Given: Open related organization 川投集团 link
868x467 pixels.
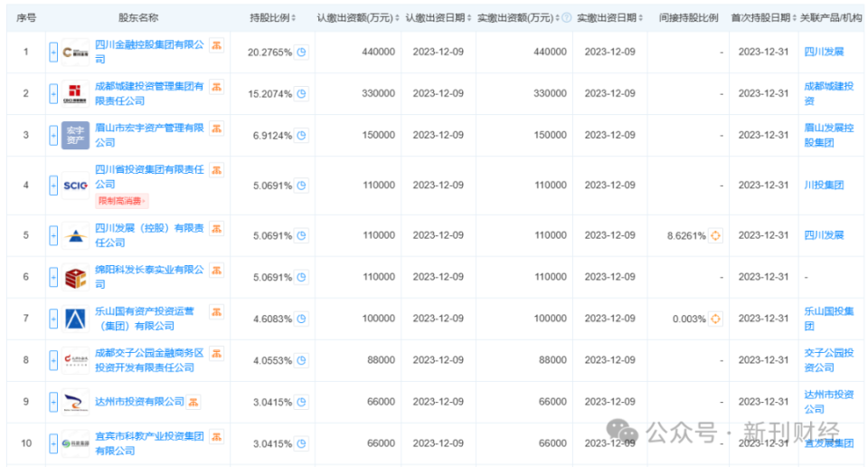Looking at the screenshot, I should [x=824, y=185].
